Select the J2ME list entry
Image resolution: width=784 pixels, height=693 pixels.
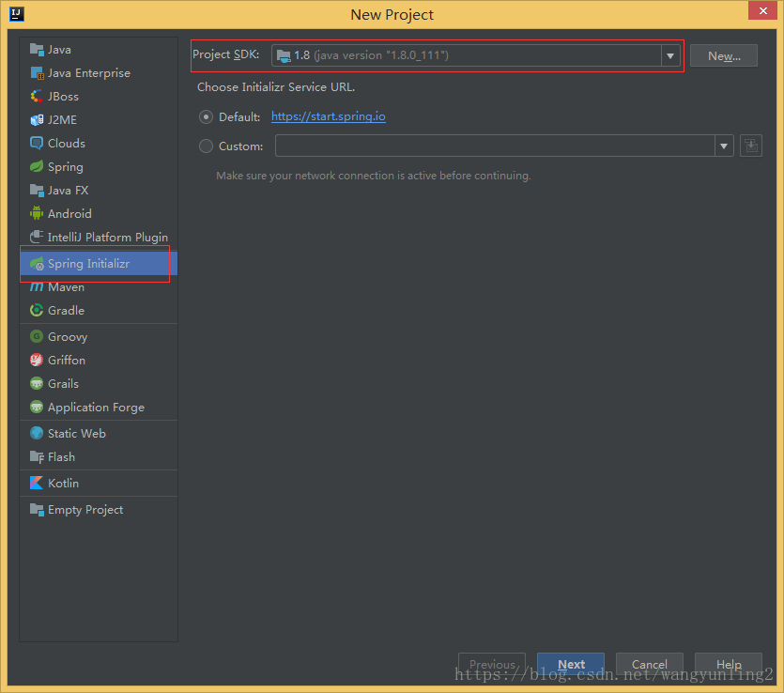click(99, 120)
